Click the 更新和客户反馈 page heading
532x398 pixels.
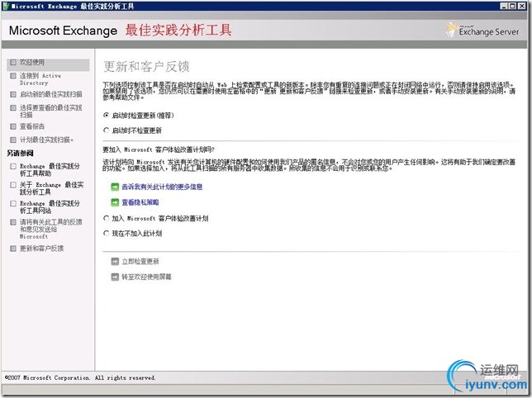coord(146,66)
